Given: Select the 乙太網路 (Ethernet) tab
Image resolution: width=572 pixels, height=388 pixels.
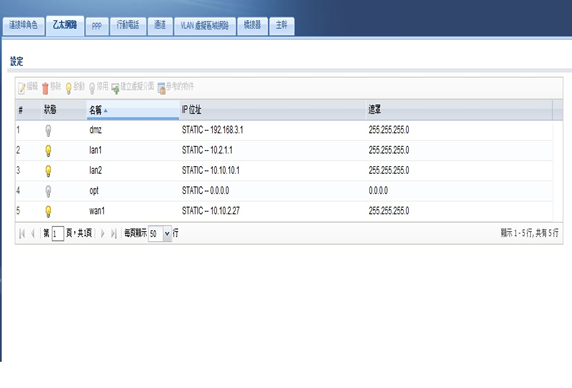Looking at the screenshot, I should pos(65,25).
